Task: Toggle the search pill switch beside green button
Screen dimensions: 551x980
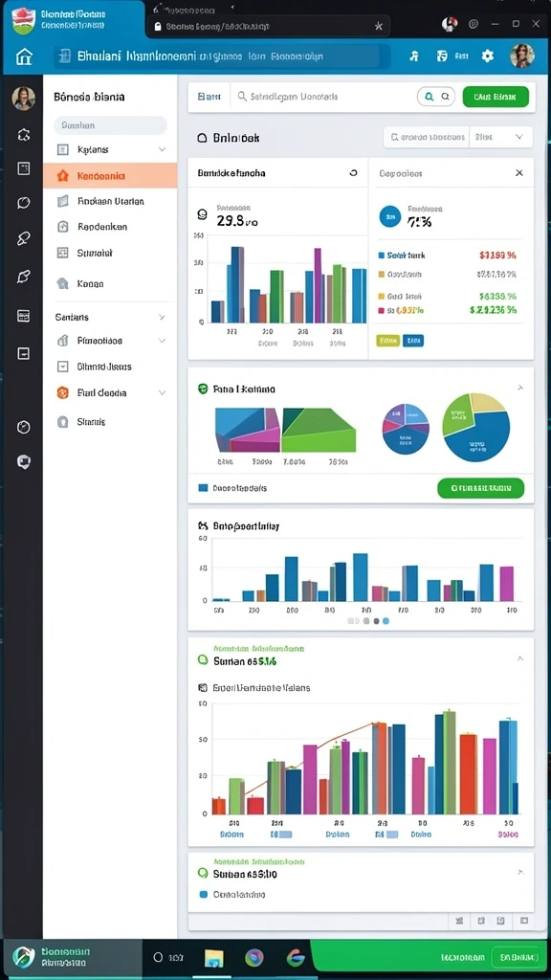Action: pyautogui.click(x=436, y=97)
